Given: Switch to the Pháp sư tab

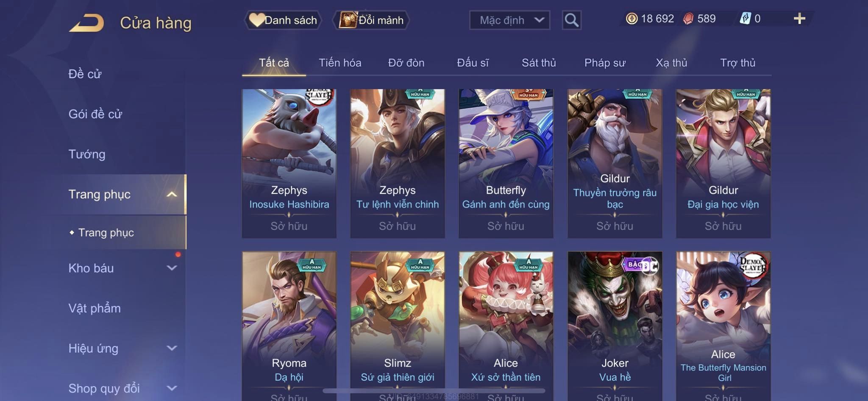Looking at the screenshot, I should pos(605,63).
